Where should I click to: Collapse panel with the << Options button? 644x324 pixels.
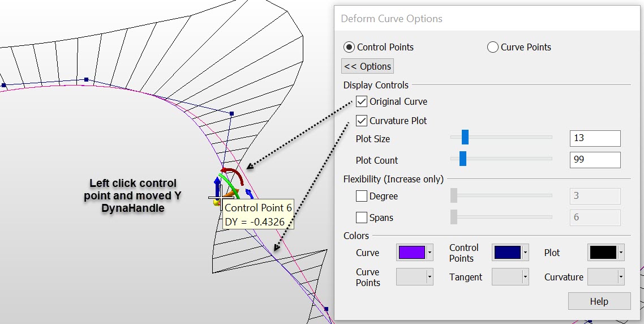(367, 66)
